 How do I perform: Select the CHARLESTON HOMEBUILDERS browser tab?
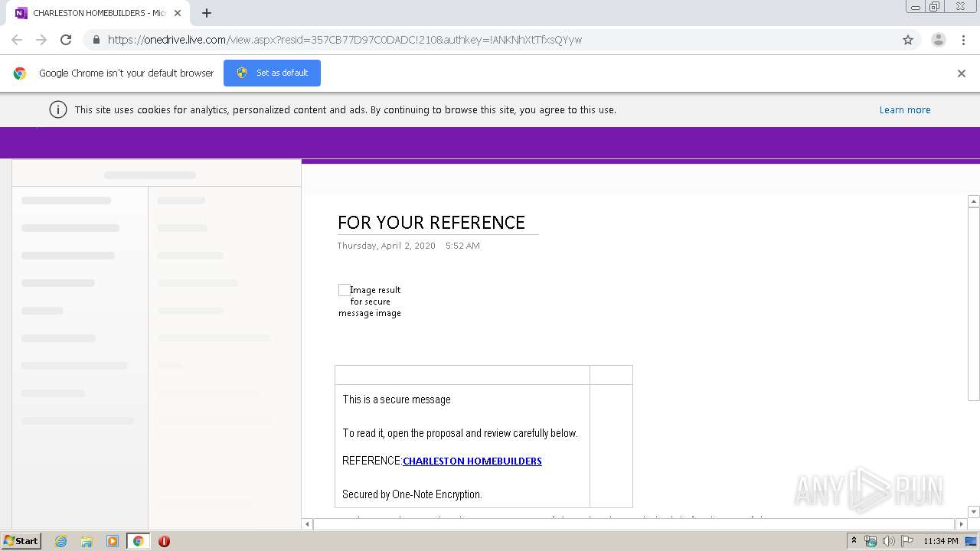[98, 13]
